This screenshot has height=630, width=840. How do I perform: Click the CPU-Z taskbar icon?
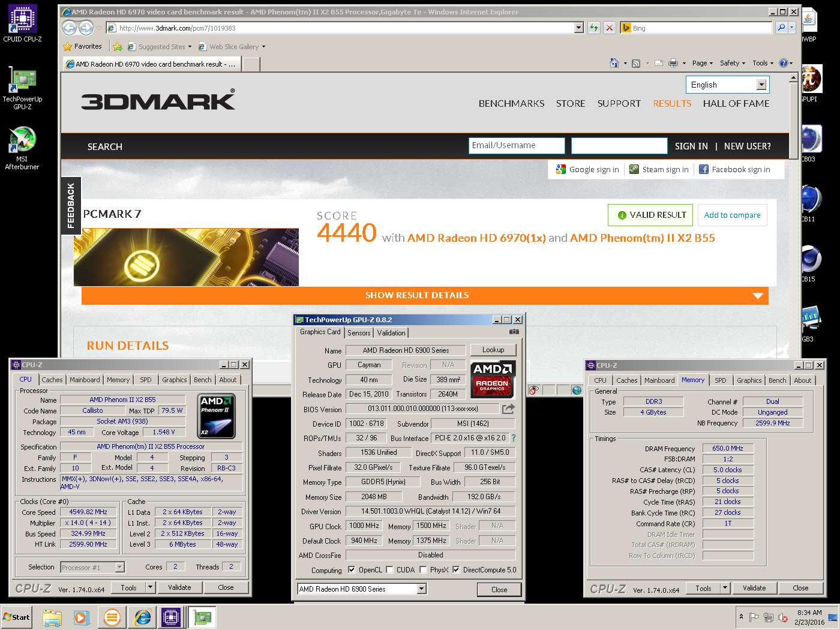point(171,617)
